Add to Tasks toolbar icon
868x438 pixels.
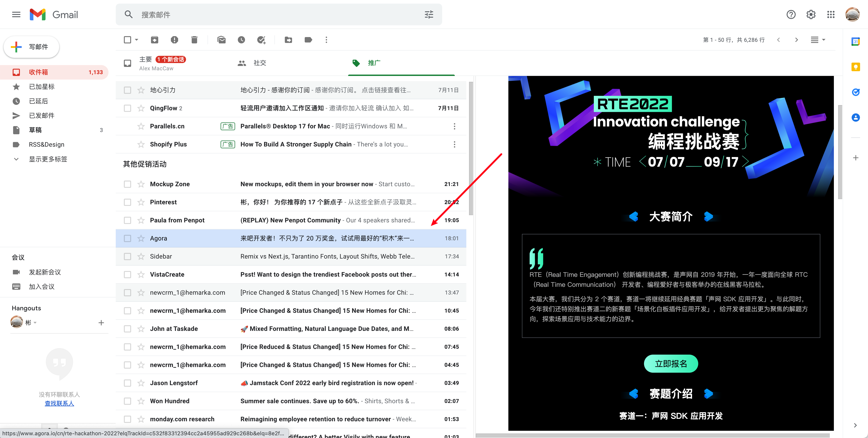click(x=261, y=40)
